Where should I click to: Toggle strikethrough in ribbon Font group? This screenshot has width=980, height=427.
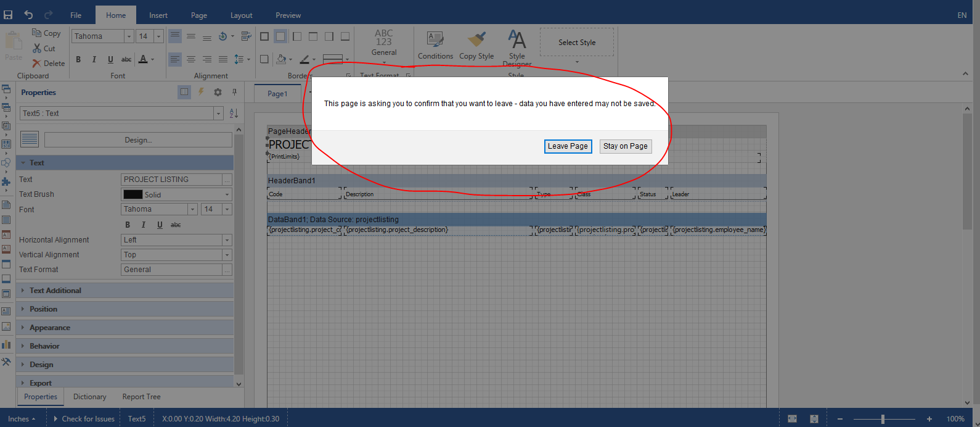click(x=126, y=59)
